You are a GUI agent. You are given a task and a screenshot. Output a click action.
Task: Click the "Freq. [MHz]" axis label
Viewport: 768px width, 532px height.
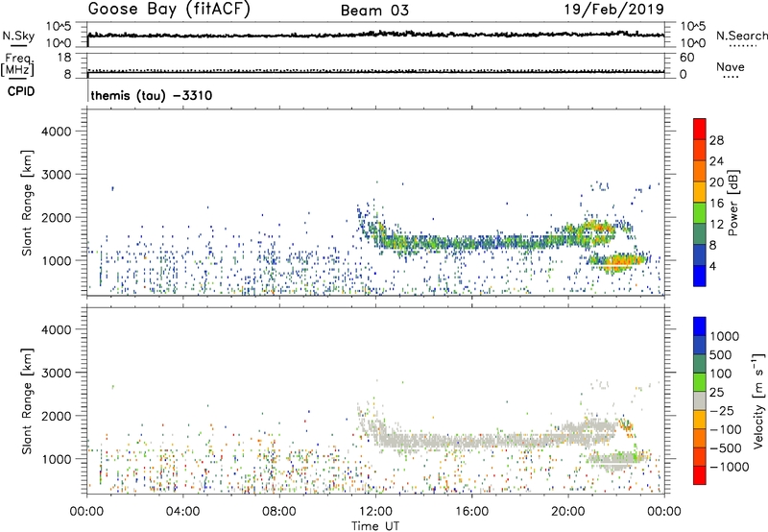tap(17, 65)
